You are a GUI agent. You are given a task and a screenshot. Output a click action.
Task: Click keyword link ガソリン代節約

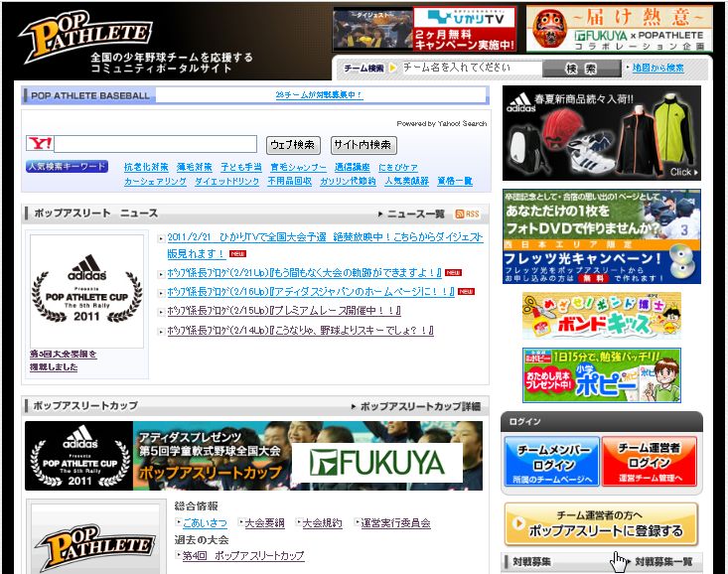[348, 181]
